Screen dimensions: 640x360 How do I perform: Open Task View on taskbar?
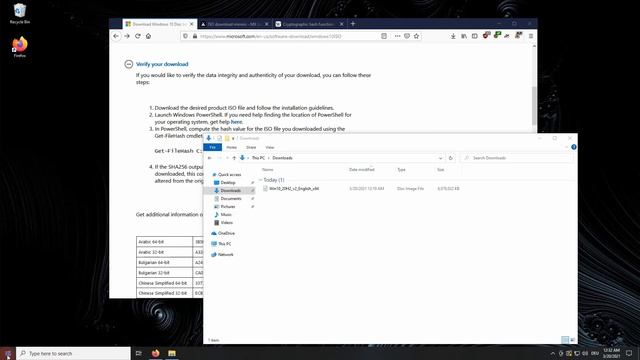click(x=138, y=353)
